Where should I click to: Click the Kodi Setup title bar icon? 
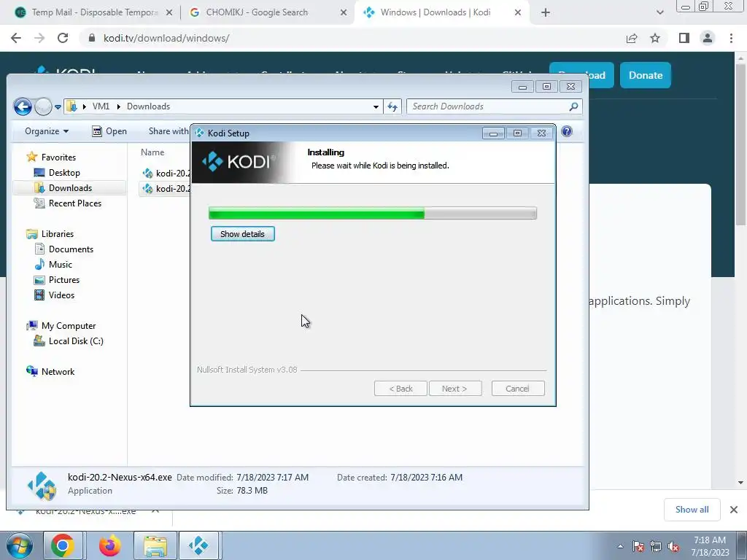(200, 133)
